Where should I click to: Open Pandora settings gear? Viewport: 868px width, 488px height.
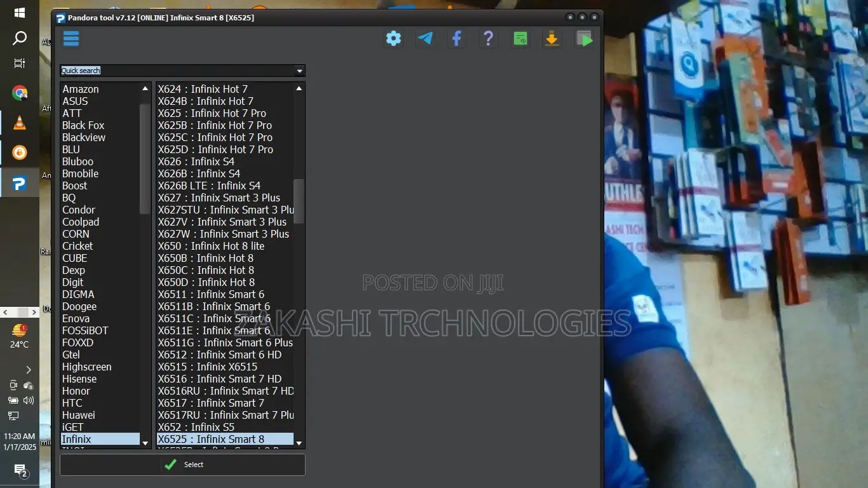click(x=393, y=39)
